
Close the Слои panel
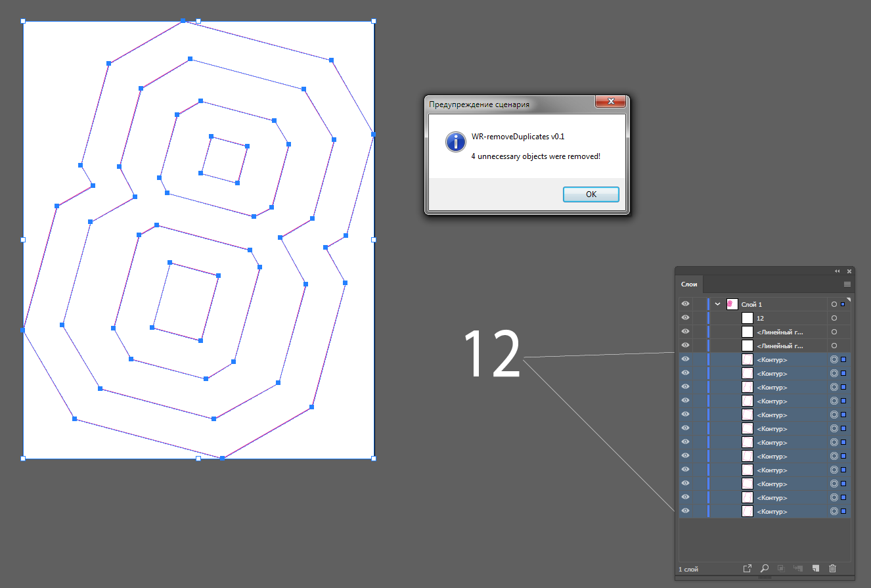[849, 271]
